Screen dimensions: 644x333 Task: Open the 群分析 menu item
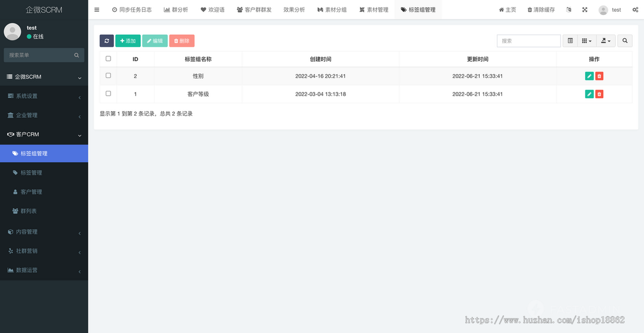coord(176,9)
